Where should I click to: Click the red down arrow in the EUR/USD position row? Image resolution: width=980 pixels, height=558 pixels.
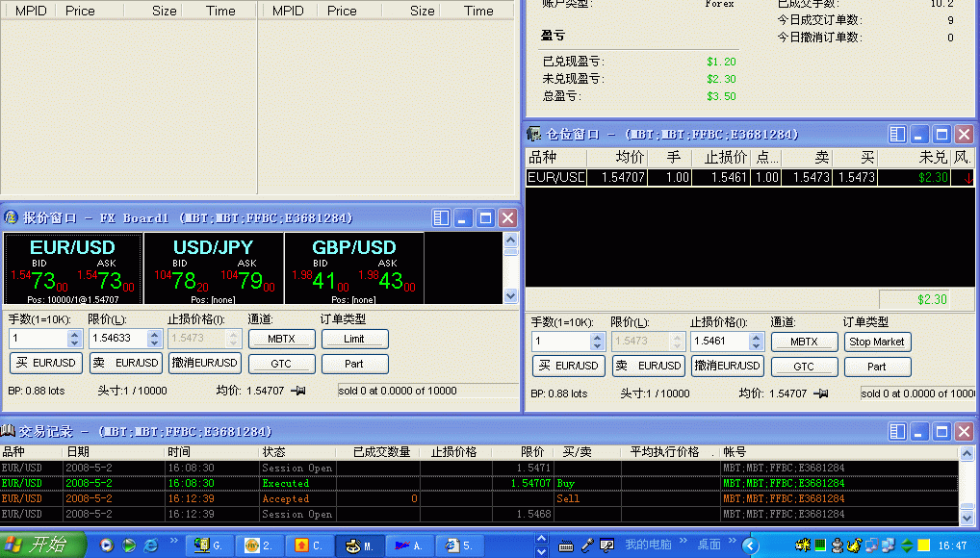coord(968,177)
